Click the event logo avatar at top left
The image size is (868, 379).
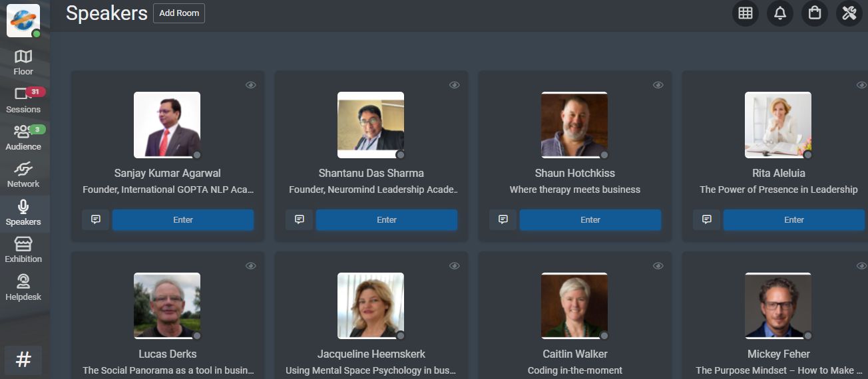click(x=23, y=20)
